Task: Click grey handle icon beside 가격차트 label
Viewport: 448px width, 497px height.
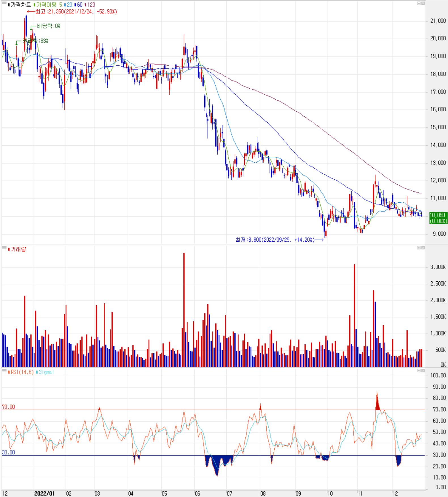Action: tap(4, 3)
